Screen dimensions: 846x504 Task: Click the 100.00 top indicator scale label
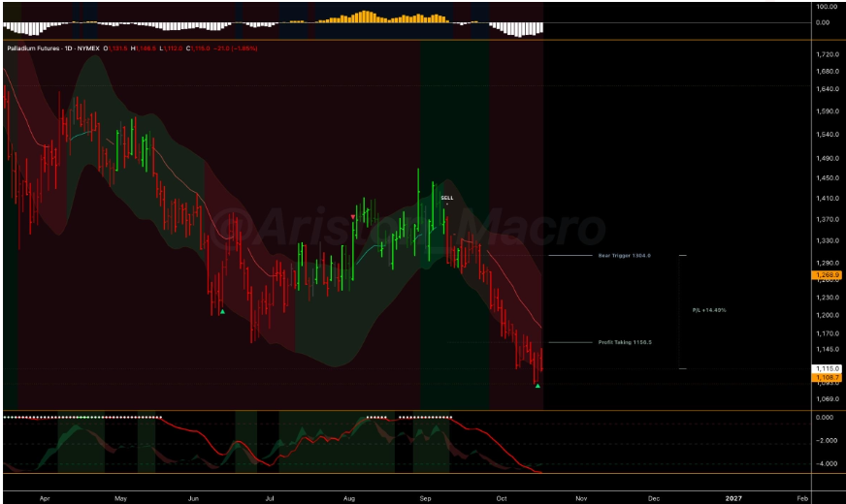827,7
